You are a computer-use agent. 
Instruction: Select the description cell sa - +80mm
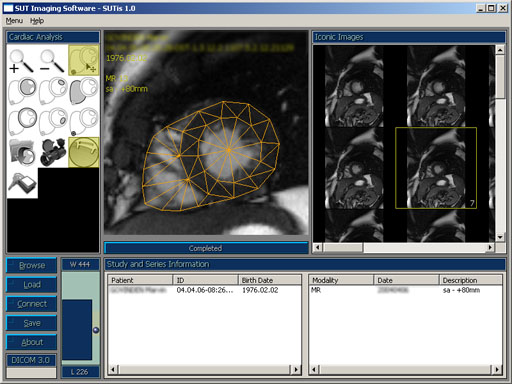tap(461, 290)
